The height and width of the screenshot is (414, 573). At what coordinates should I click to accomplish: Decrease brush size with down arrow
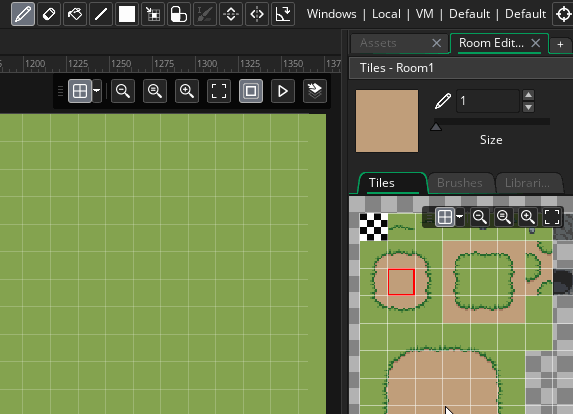(528, 107)
